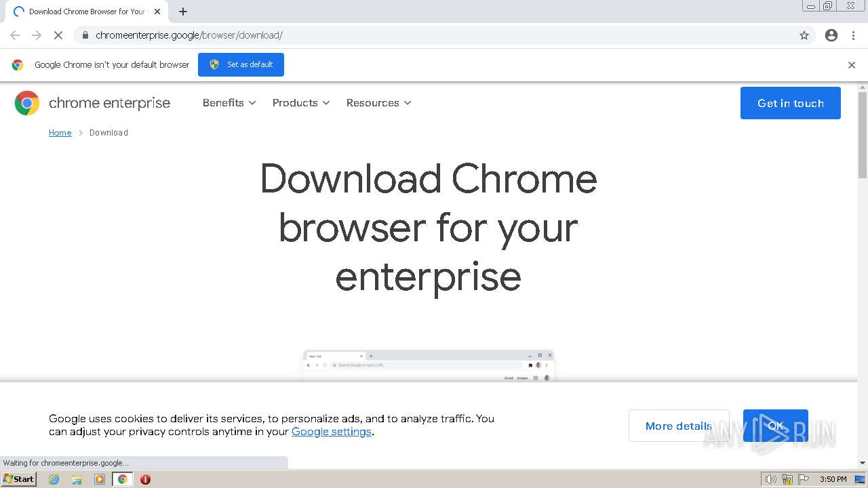The width and height of the screenshot is (868, 488).
Task: Close the Download Chrome Browser tab
Action: click(157, 12)
